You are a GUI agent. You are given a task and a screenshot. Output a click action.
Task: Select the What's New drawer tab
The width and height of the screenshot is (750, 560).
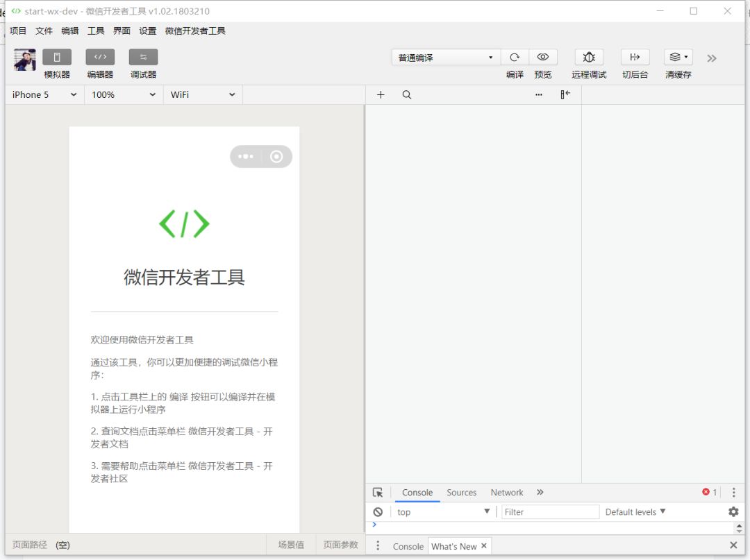click(454, 546)
